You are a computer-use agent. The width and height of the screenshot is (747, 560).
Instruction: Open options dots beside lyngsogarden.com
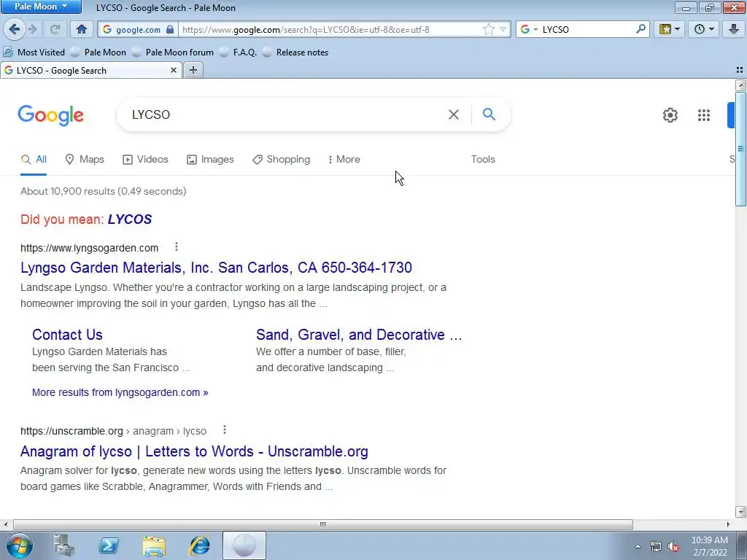[177, 246]
